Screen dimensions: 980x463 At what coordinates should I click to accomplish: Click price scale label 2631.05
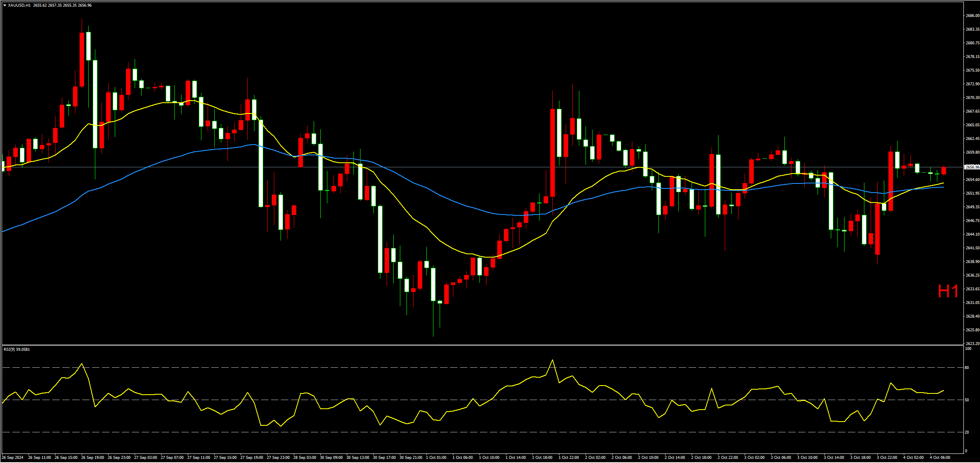972,303
